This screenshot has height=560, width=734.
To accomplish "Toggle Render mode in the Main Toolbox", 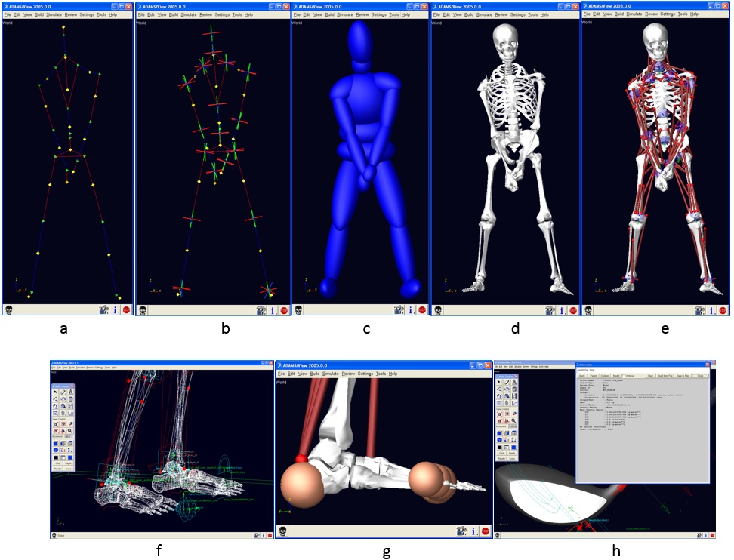I will 502,458.
